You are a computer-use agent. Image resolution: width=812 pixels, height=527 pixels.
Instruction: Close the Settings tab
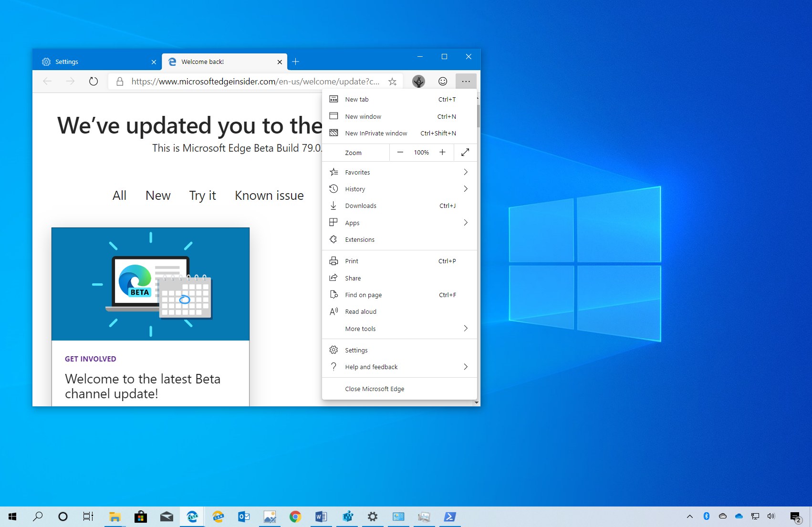click(154, 62)
